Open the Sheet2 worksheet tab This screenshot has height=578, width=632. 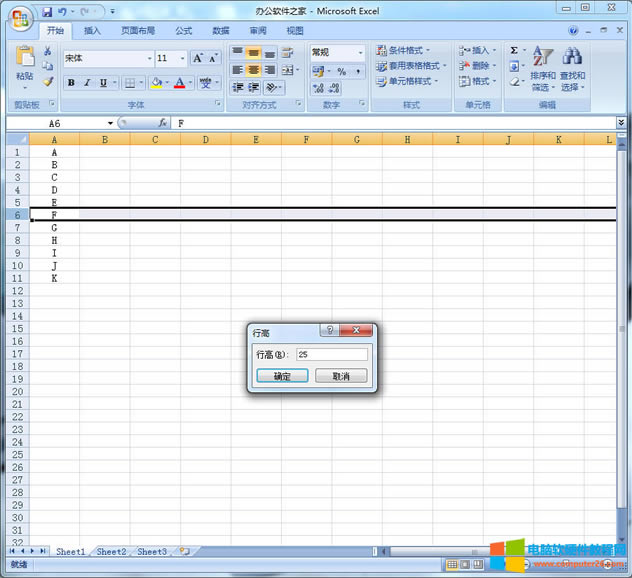111,551
